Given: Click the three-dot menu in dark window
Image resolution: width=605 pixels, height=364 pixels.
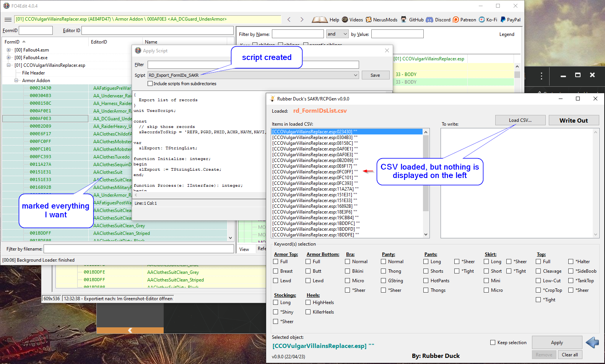Looking at the screenshot, I should tap(541, 76).
